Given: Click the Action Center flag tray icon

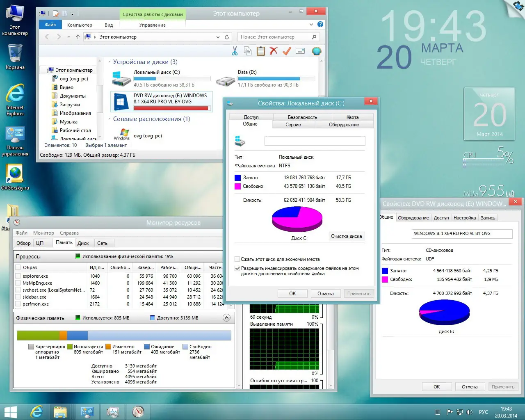Looking at the screenshot, I should (450, 412).
